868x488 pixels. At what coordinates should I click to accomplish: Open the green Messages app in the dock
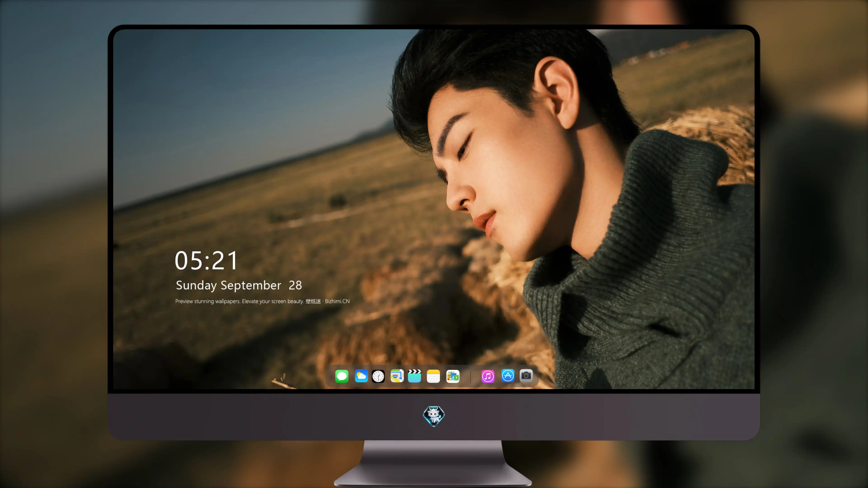[342, 376]
